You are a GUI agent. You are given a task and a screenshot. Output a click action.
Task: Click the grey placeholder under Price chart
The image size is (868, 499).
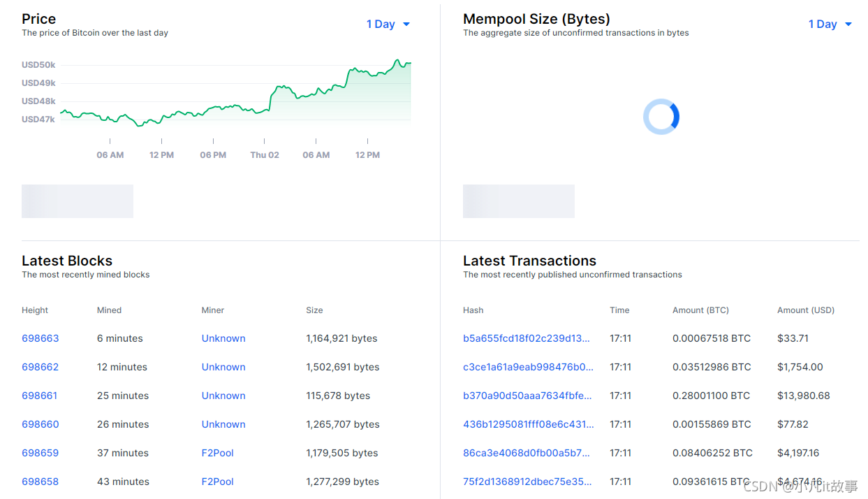[x=78, y=201]
